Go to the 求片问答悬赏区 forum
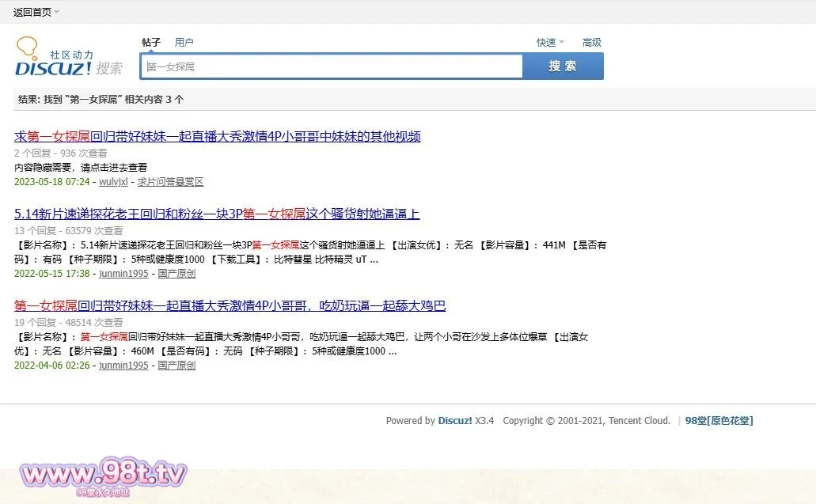The image size is (816, 504). [170, 182]
